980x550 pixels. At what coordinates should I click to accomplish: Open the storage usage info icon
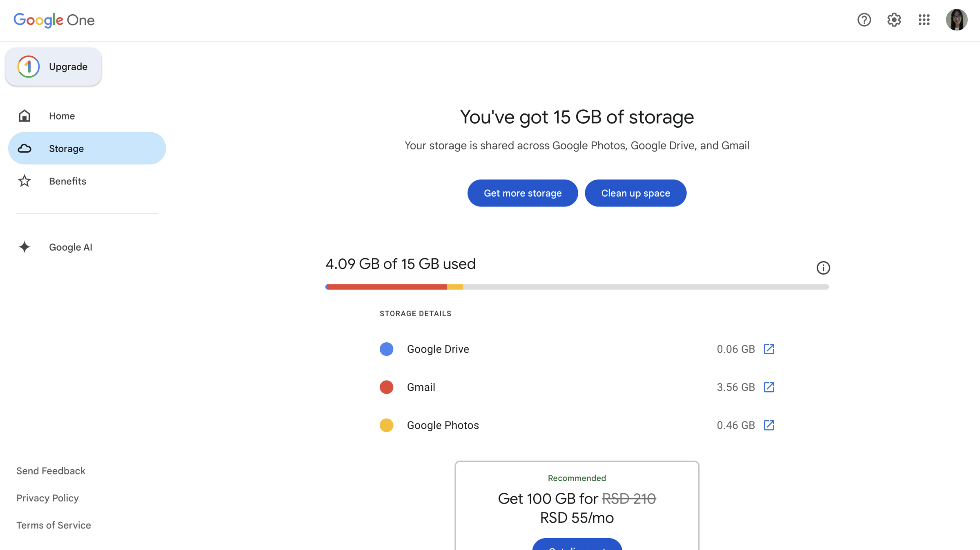pyautogui.click(x=823, y=268)
